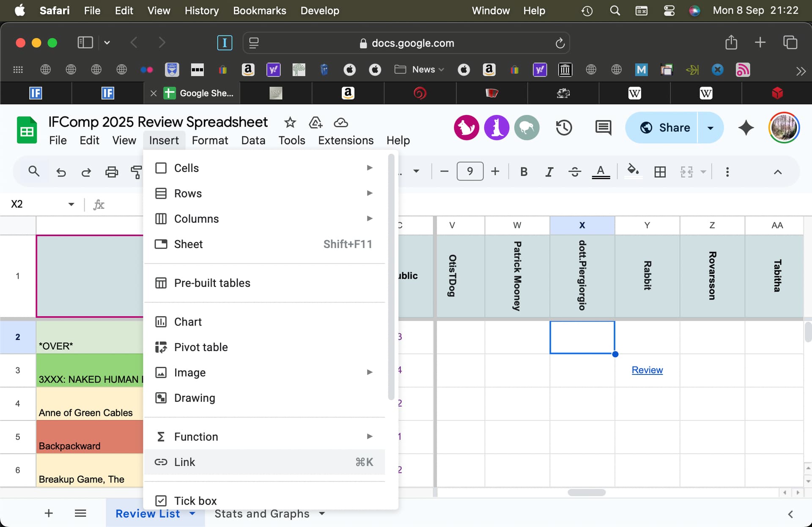Click the undo arrow icon
Screen dimensions: 812x527
click(x=61, y=172)
